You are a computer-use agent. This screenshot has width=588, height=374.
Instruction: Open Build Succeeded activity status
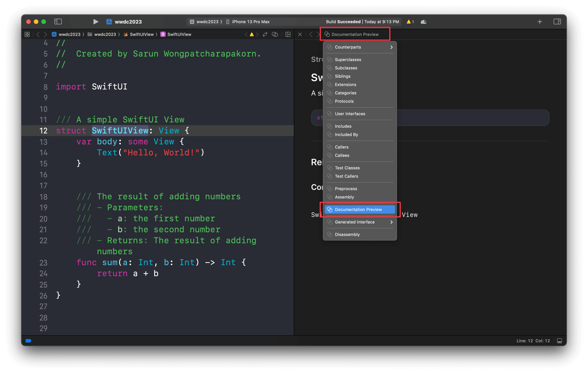[x=362, y=22]
